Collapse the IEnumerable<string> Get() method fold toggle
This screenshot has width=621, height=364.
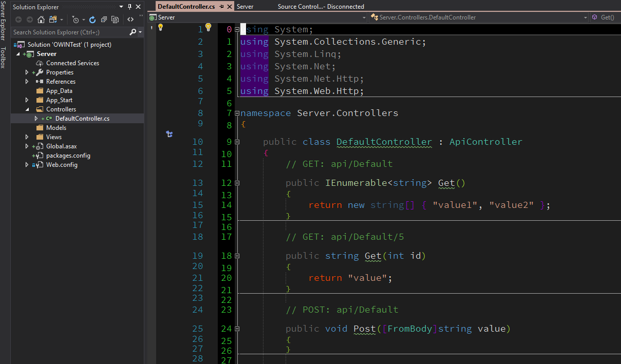[x=237, y=183]
